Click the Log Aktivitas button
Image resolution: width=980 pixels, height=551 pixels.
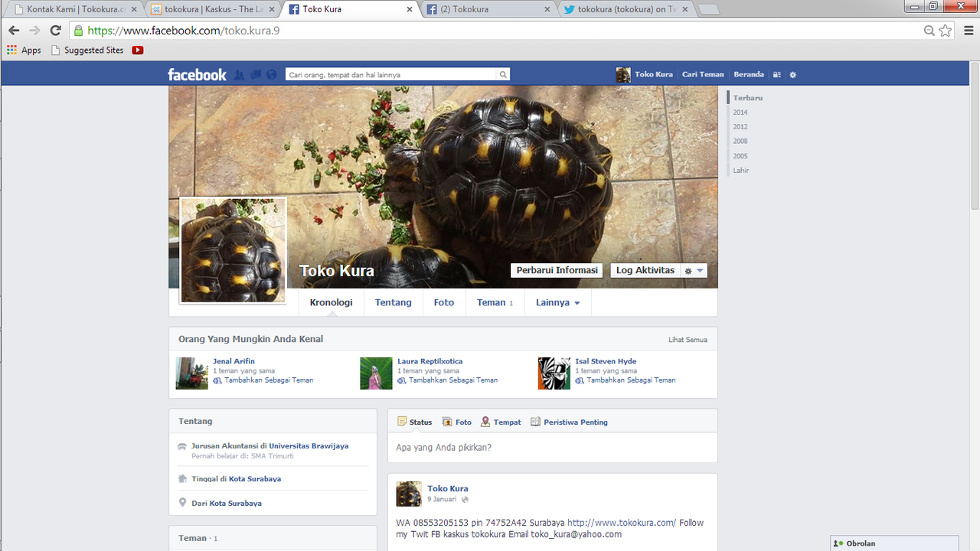(645, 270)
